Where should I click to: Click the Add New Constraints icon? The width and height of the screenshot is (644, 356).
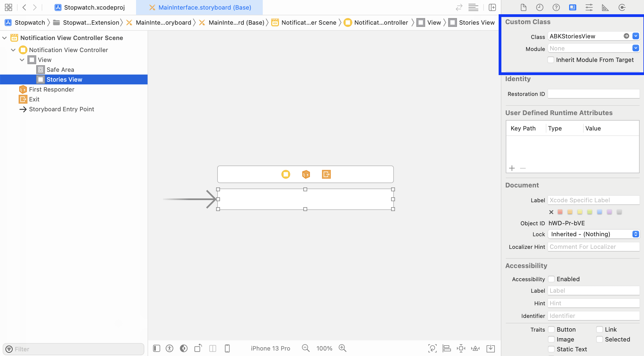(461, 348)
